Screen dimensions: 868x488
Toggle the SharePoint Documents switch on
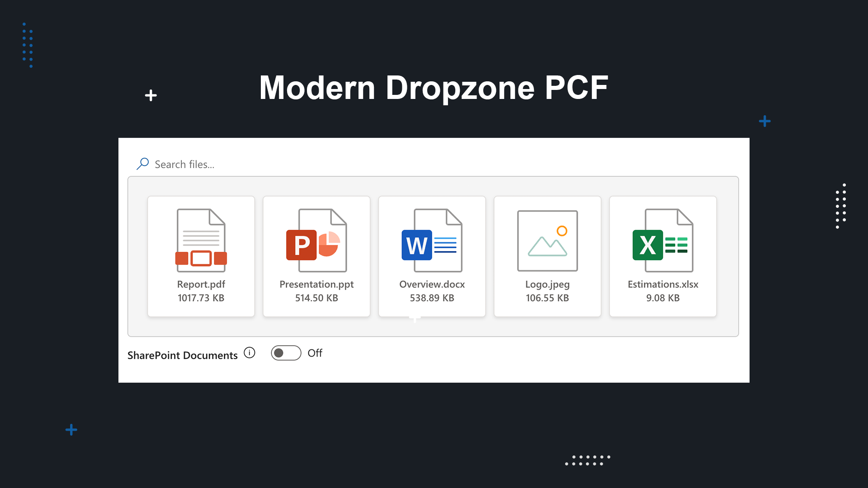(286, 353)
